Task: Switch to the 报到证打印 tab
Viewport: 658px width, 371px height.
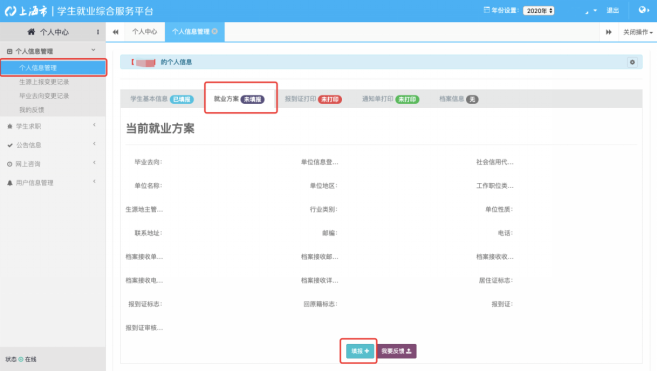Action: pyautogui.click(x=313, y=99)
